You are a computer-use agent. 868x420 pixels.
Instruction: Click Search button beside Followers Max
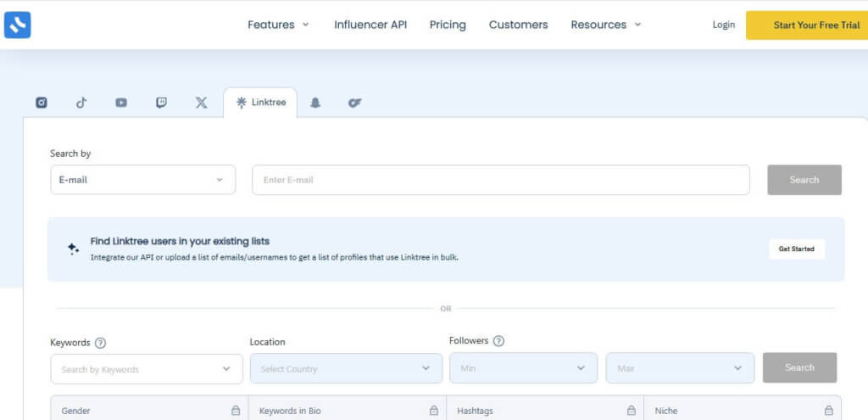coord(799,367)
